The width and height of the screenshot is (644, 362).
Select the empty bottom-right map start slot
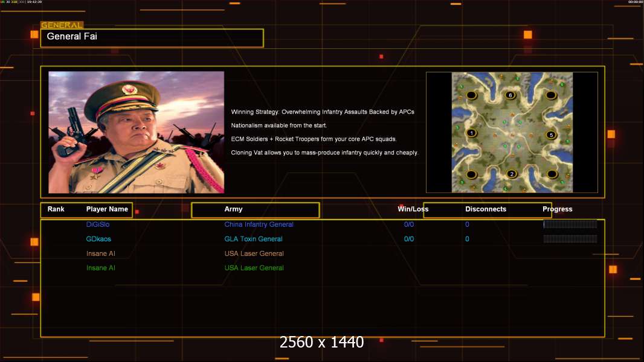[x=551, y=174]
